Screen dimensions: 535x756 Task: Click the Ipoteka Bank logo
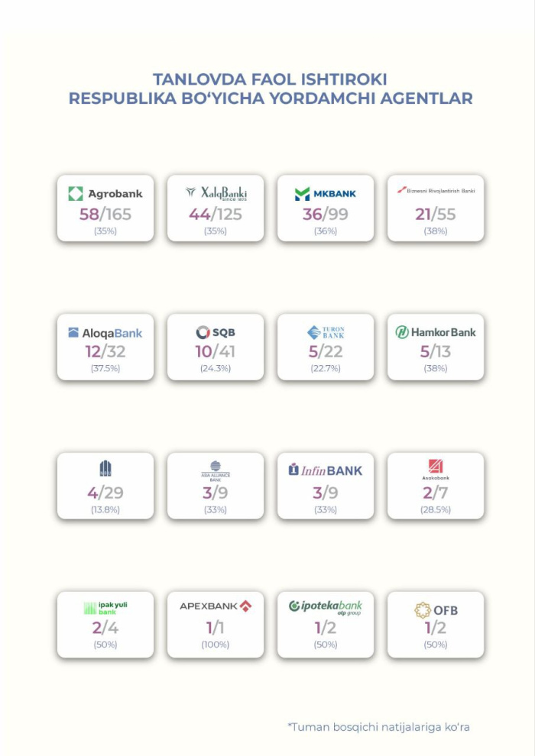coord(326,607)
